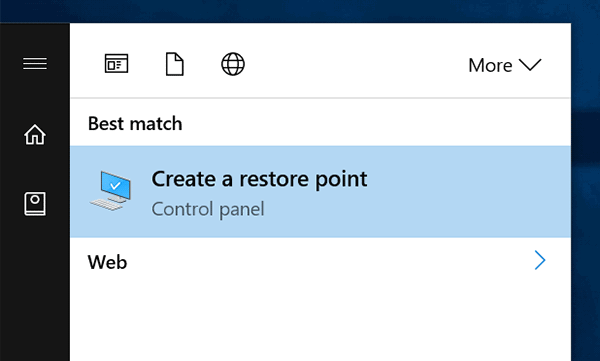Click the desktop wallpaper right of search panel

(585, 191)
